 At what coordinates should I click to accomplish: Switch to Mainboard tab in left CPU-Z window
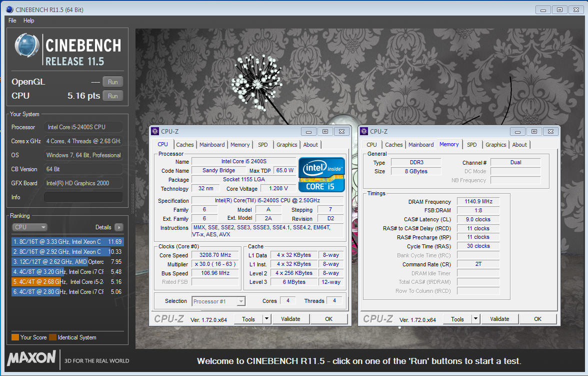(212, 145)
